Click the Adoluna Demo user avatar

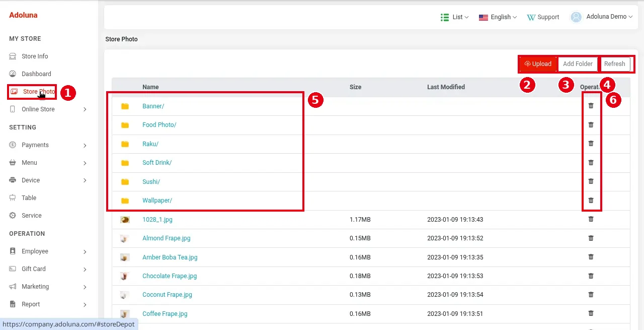(x=576, y=17)
